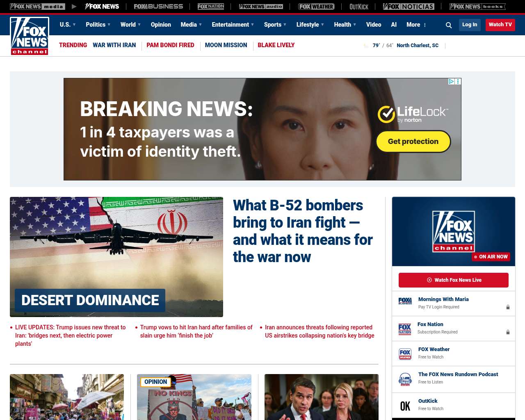Click the Watch Fox News Live button
The height and width of the screenshot is (420, 525).
tap(453, 280)
